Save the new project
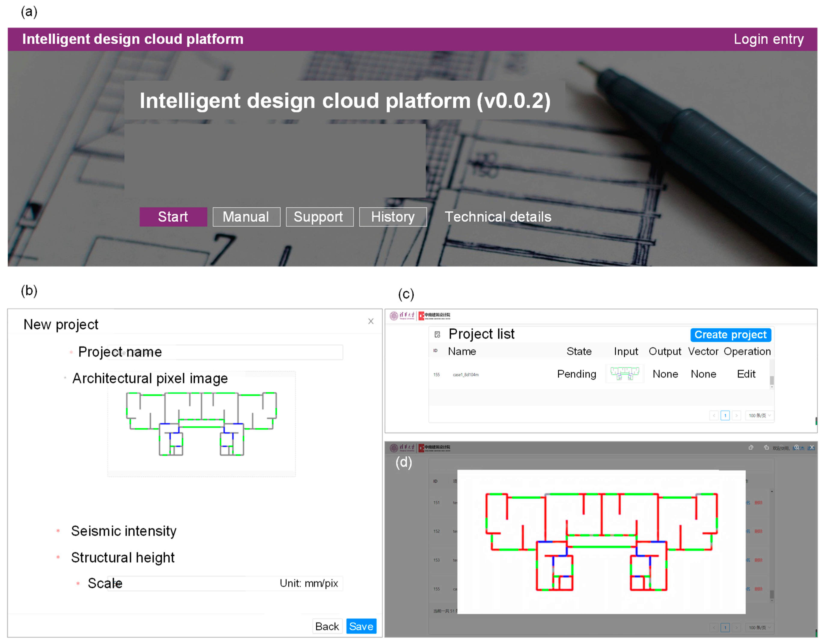This screenshot has width=825, height=644. tap(361, 627)
